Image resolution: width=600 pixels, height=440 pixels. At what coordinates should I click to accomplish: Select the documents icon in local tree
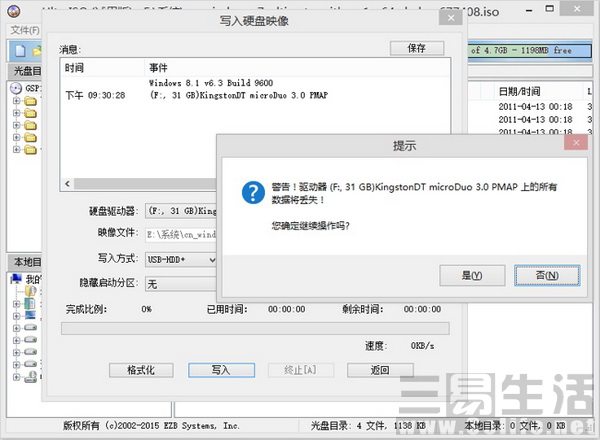pos(30,303)
